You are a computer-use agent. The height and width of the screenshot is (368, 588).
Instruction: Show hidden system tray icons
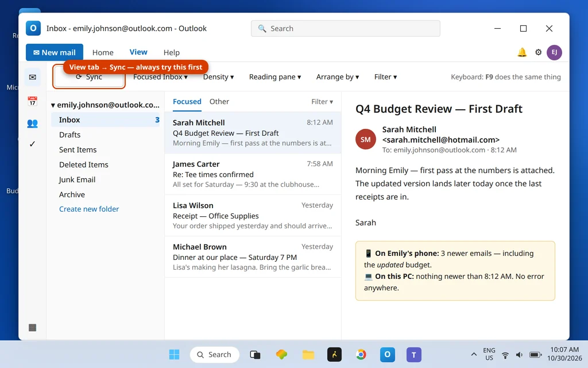474,354
